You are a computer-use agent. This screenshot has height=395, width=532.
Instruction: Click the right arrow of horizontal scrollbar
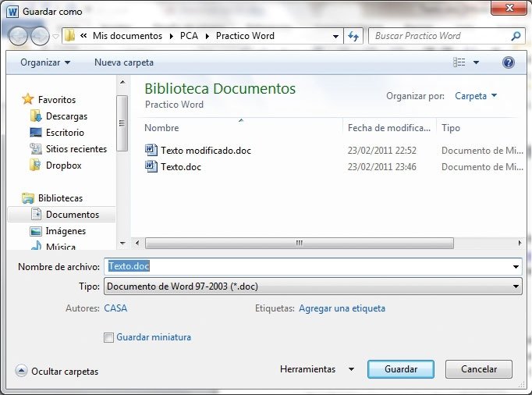point(520,243)
